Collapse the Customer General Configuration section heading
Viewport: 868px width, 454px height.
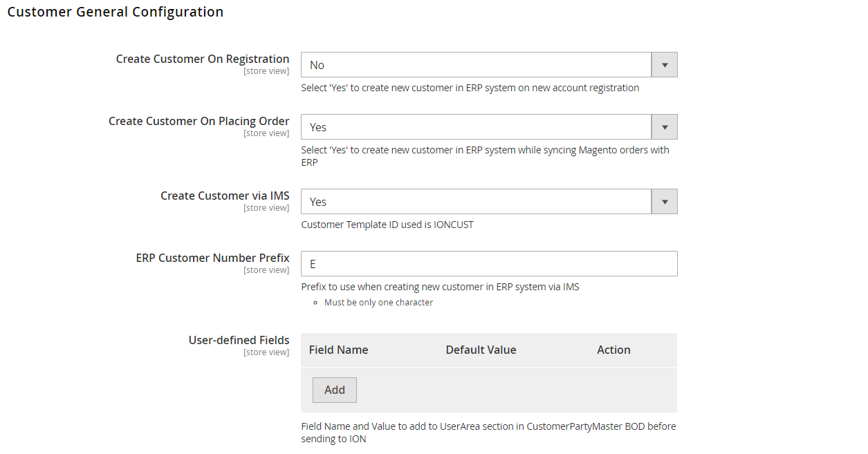point(115,12)
